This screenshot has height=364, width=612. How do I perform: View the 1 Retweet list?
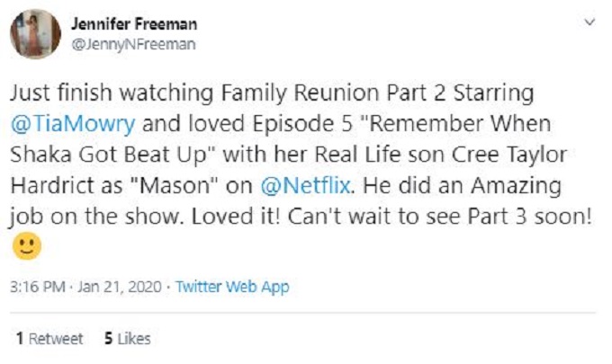point(49,339)
